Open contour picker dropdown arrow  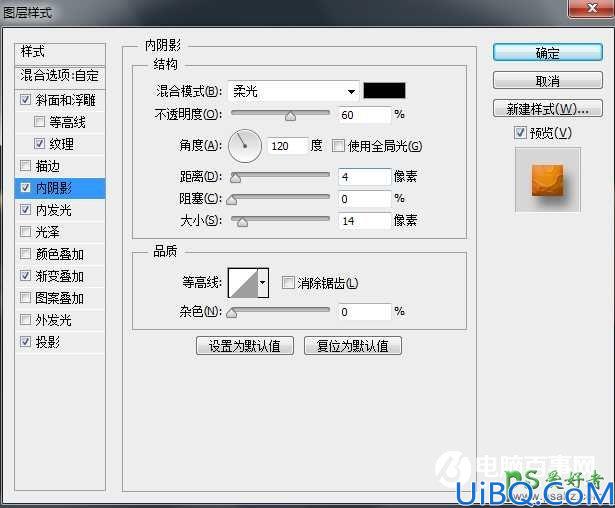[263, 282]
